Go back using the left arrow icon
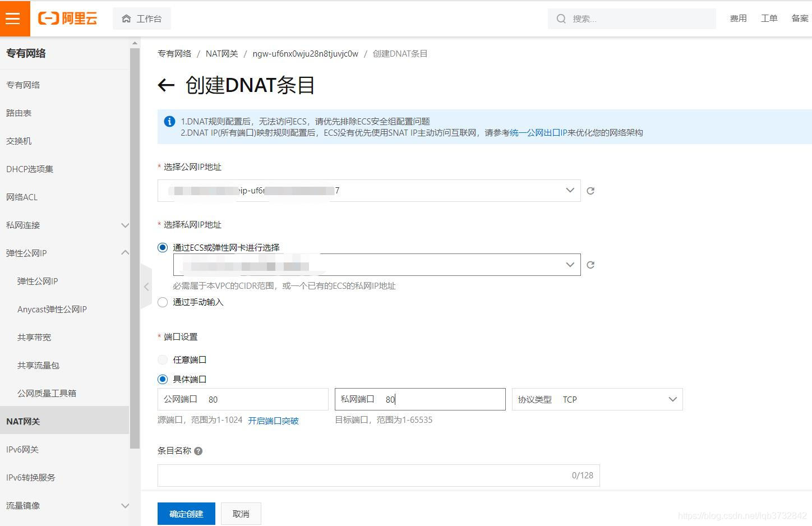Viewport: 812px width, 526px height. click(166, 85)
